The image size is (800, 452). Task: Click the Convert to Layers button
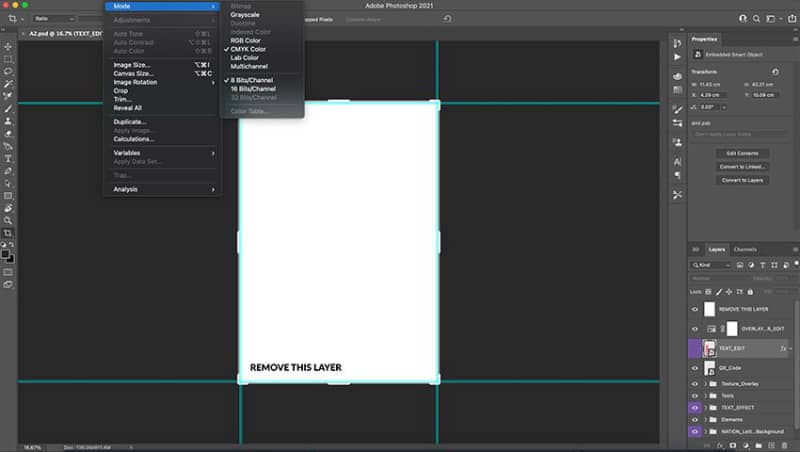click(742, 180)
